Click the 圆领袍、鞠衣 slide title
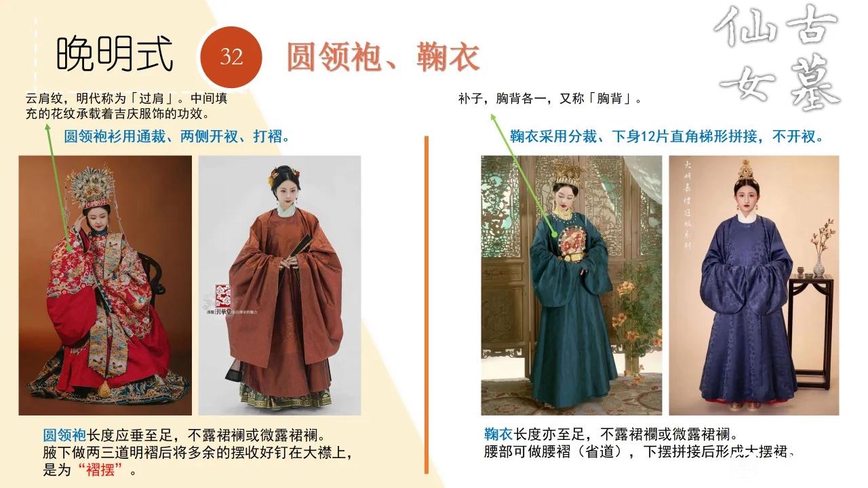The width and height of the screenshot is (868, 488). click(383, 56)
